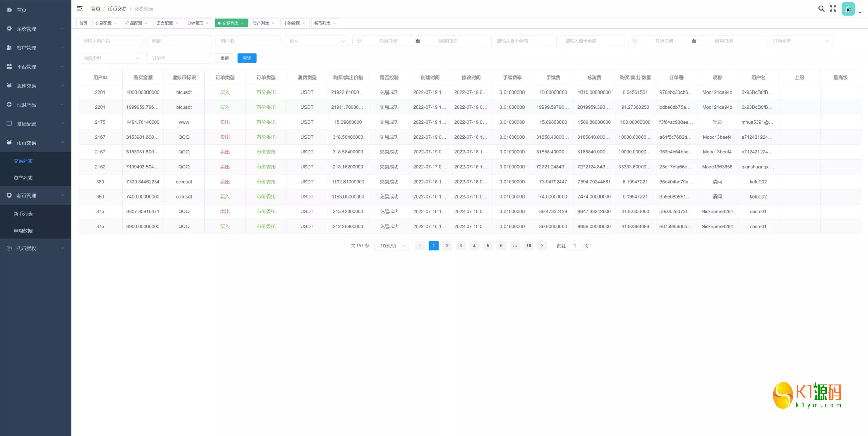This screenshot has width=868, height=436.
Task: Click the 查询 search button
Action: (247, 58)
